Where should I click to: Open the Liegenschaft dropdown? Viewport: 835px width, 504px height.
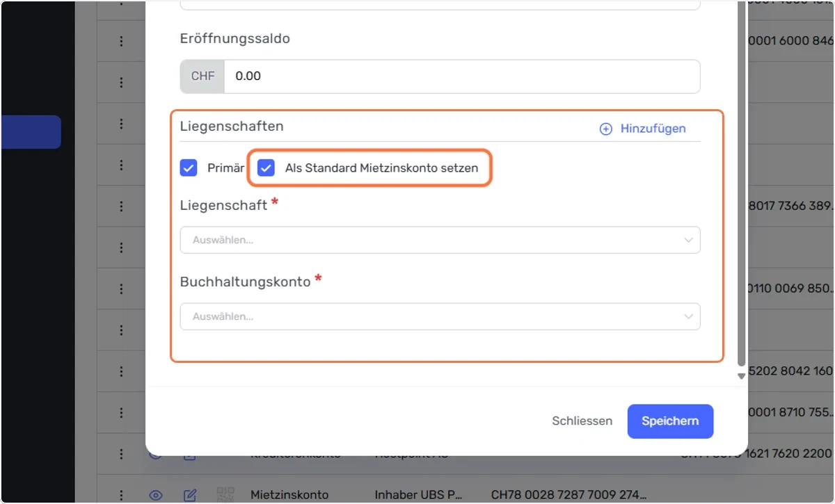[440, 240]
